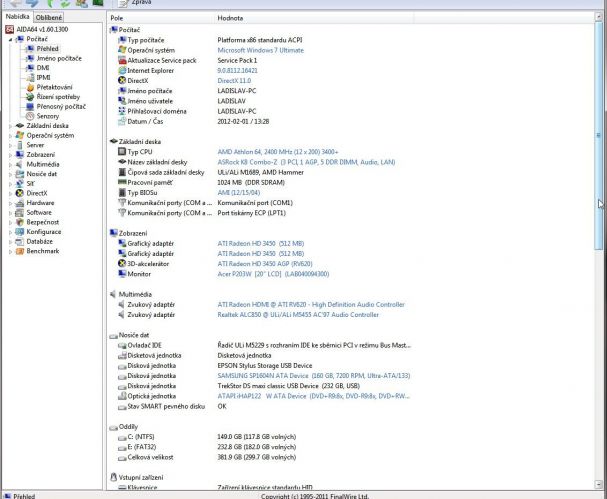This screenshot has height=499, width=607.
Task: Click the vertical scrollbar thumb
Action: [598, 135]
